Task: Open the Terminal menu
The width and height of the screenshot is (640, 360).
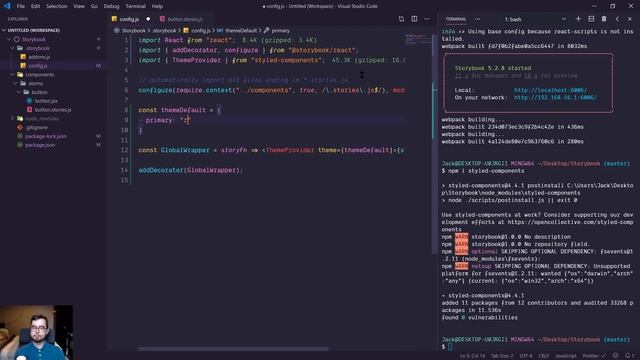Action: (x=136, y=6)
